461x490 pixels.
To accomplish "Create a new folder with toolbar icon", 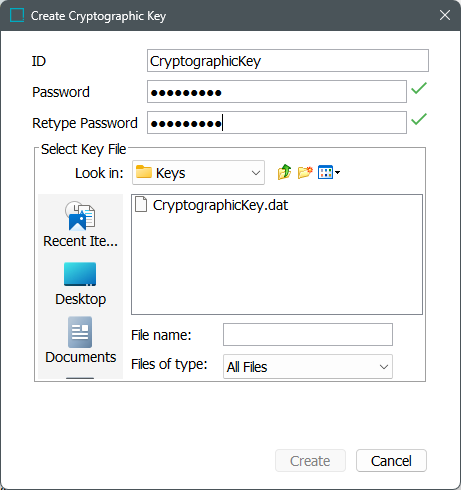I will point(305,172).
